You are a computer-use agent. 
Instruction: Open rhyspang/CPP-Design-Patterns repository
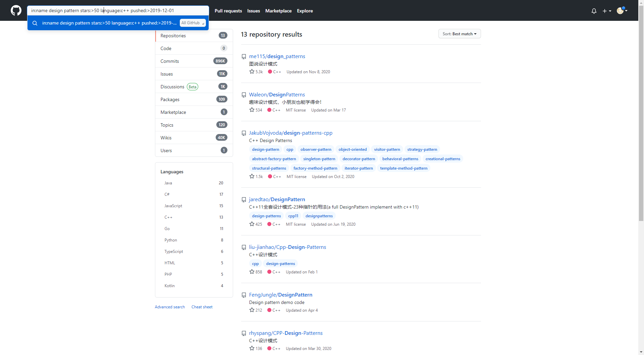click(286, 333)
